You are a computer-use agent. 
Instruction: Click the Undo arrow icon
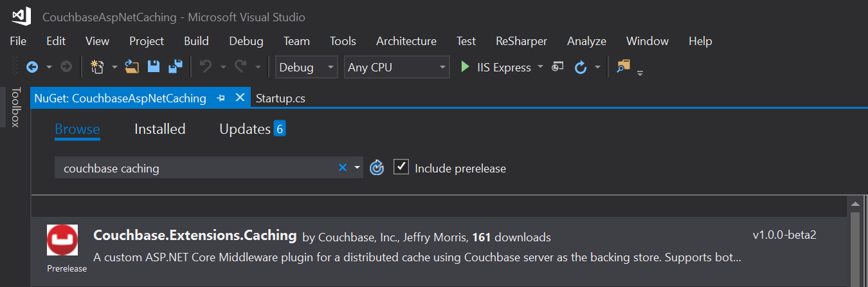[x=206, y=67]
